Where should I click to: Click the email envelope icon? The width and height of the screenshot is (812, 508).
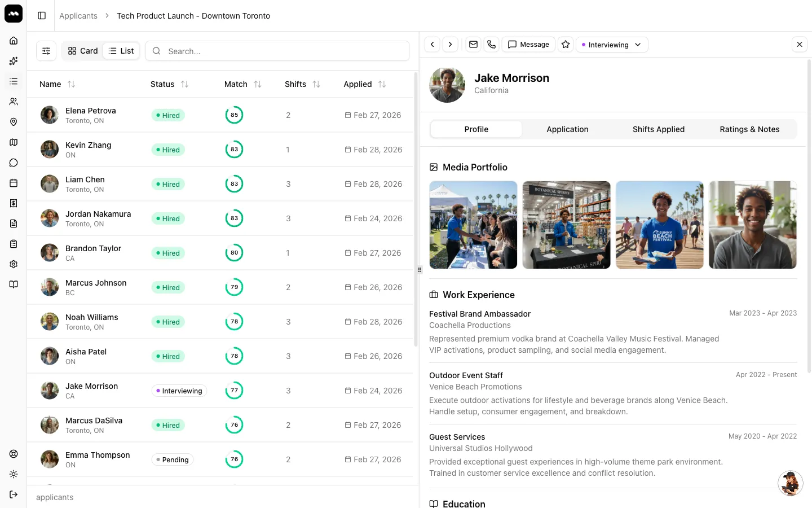pos(473,45)
